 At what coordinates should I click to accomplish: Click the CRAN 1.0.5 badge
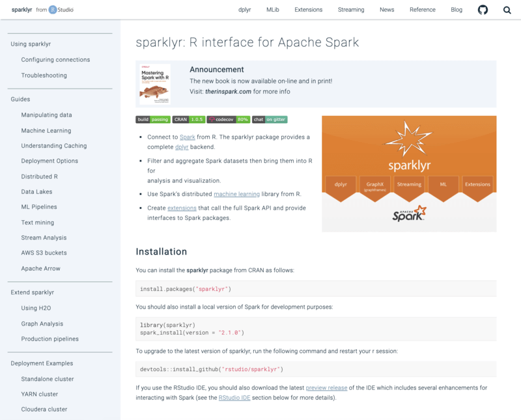coord(189,120)
